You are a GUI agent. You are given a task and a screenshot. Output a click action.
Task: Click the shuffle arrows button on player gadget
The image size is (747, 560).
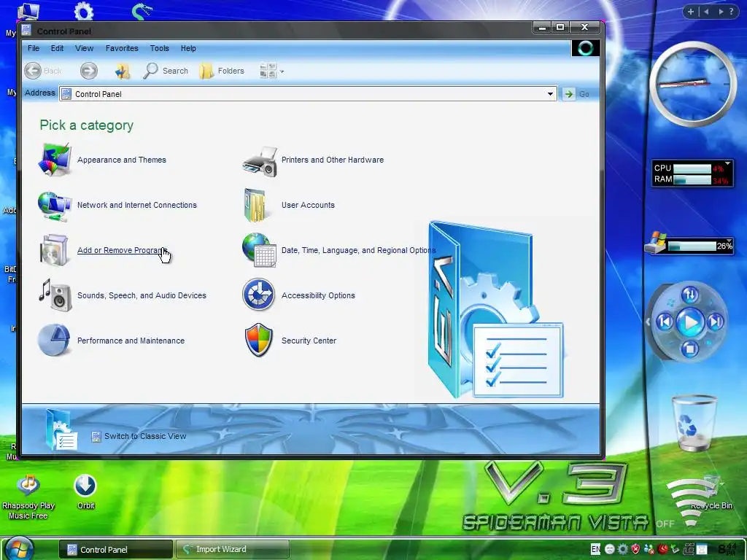click(690, 295)
